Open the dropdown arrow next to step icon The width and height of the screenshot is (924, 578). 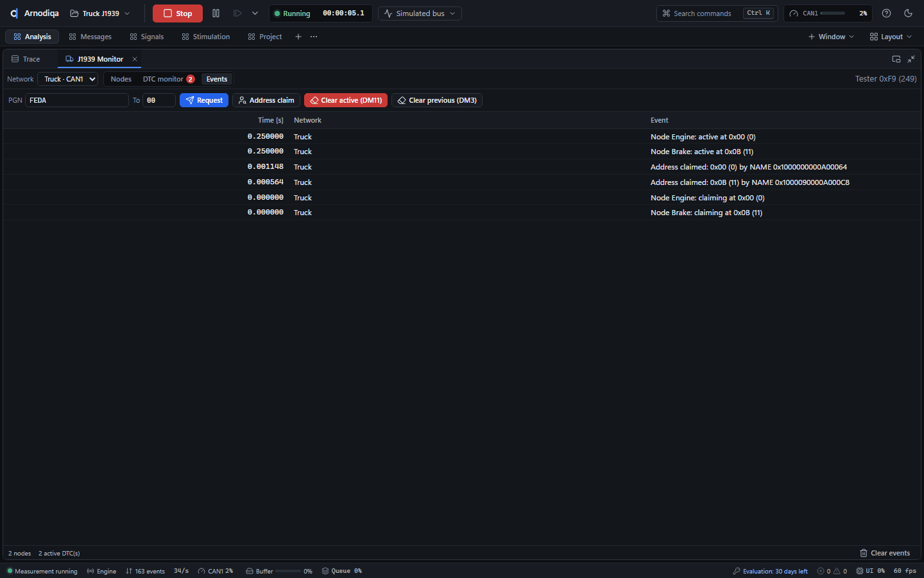pos(255,13)
